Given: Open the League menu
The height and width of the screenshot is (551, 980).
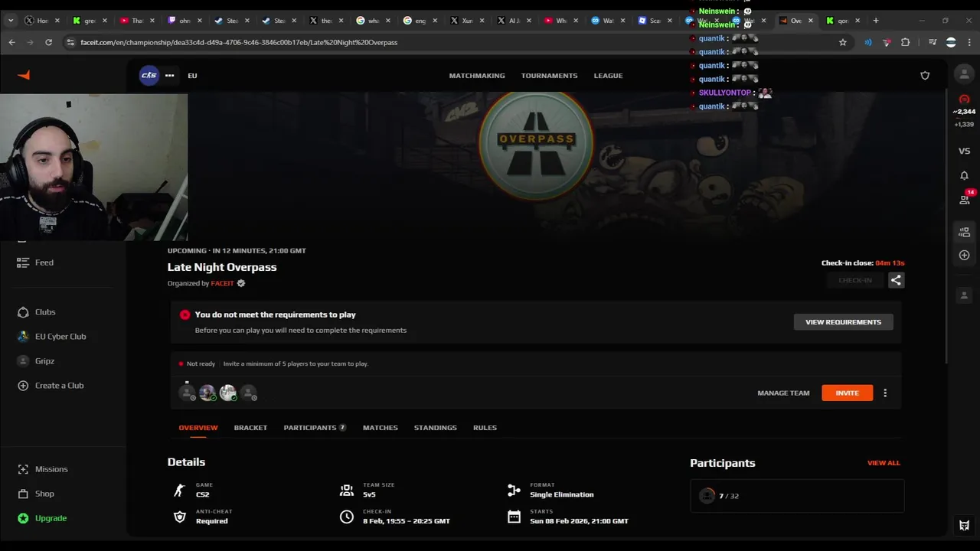Looking at the screenshot, I should pos(608,76).
